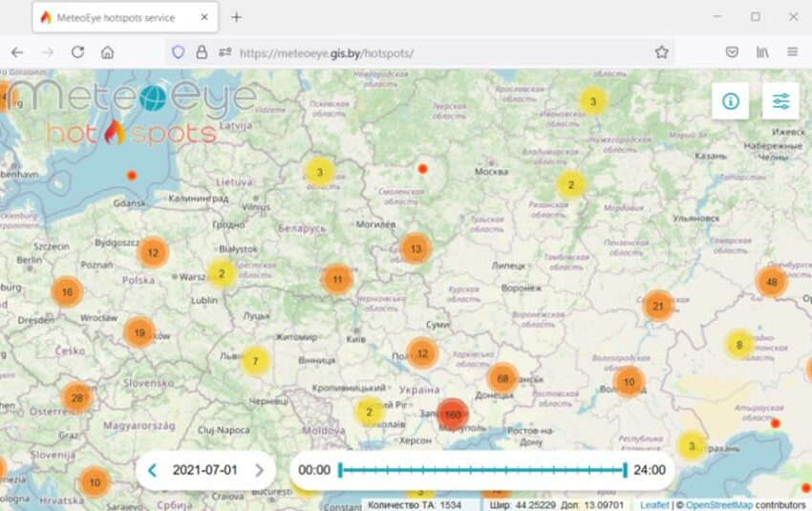This screenshot has height=511, width=812.
Task: Click the single red hotspot near Smolensk
Action: pos(422,169)
